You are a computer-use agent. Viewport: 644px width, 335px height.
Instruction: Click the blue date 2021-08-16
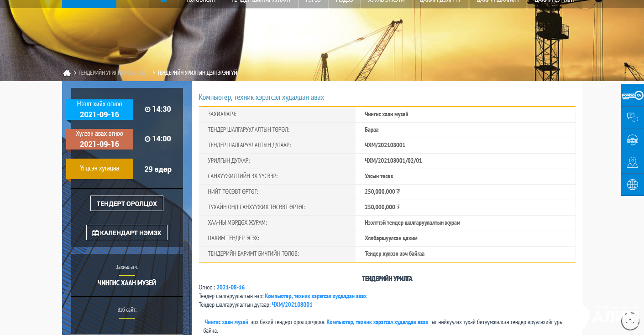(230, 288)
